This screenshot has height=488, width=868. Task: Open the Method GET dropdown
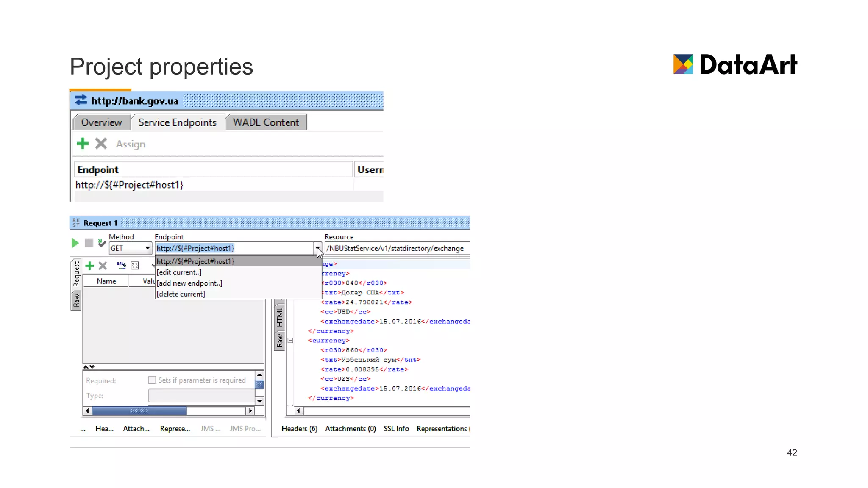pos(147,248)
